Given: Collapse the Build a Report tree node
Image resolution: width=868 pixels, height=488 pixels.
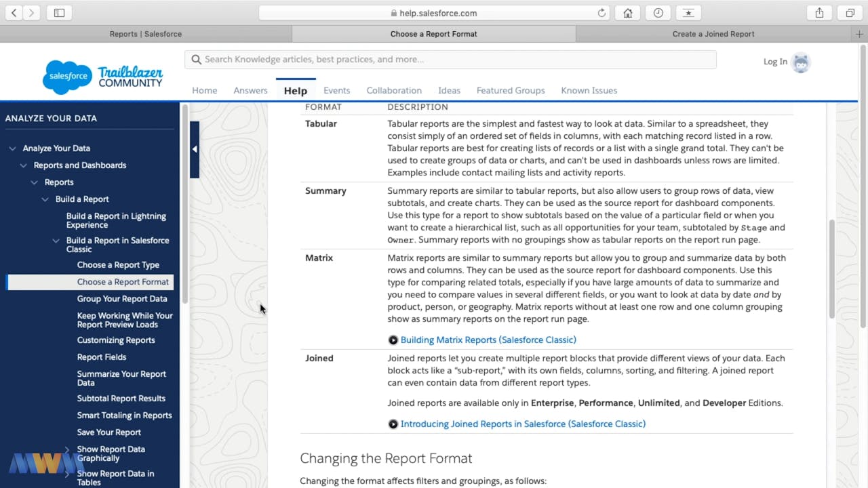Looking at the screenshot, I should (x=45, y=199).
